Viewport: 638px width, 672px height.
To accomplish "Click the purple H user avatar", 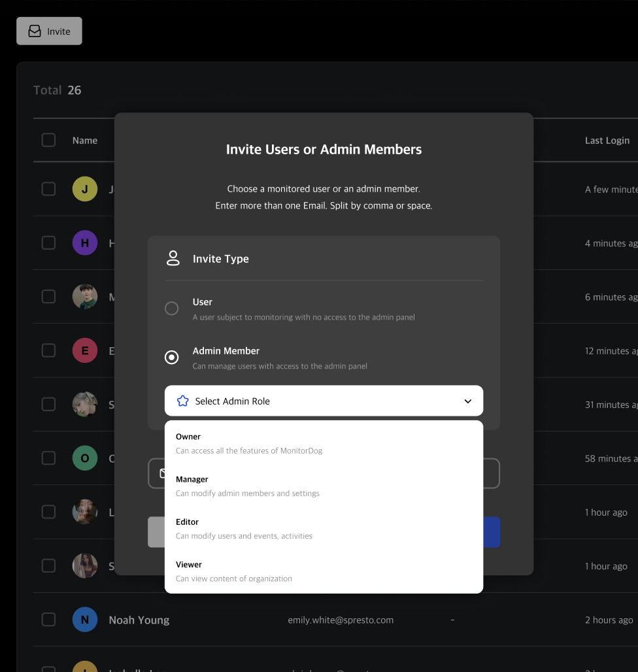I will tap(85, 243).
